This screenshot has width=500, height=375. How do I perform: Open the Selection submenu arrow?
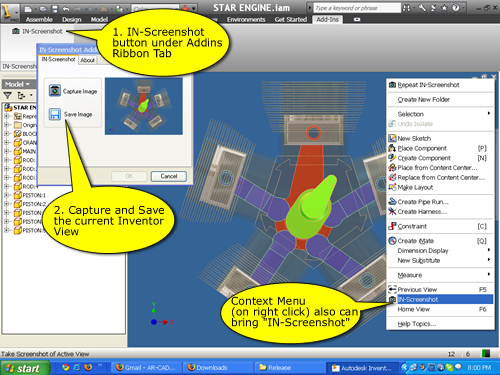point(489,114)
